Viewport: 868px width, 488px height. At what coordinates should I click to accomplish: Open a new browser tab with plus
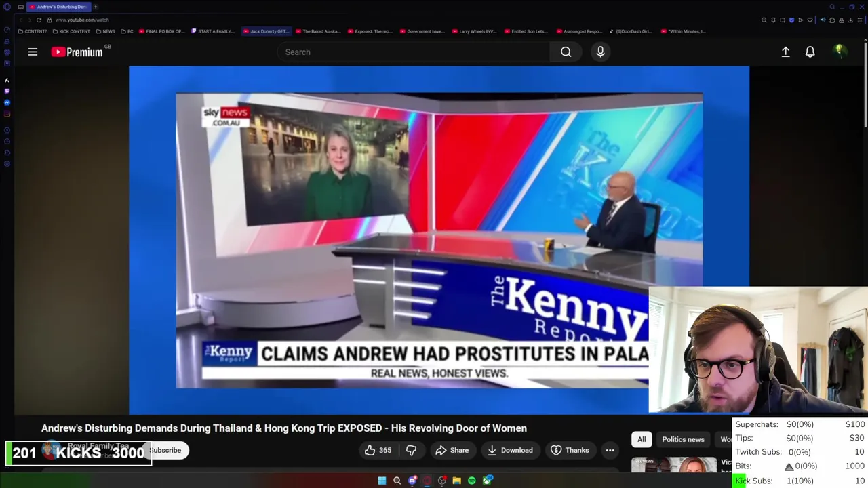tap(96, 7)
